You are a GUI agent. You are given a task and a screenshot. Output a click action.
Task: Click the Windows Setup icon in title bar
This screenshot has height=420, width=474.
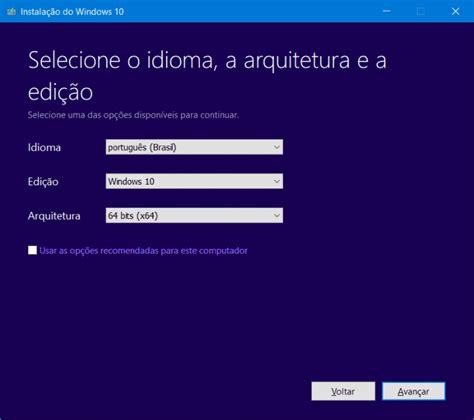11,12
